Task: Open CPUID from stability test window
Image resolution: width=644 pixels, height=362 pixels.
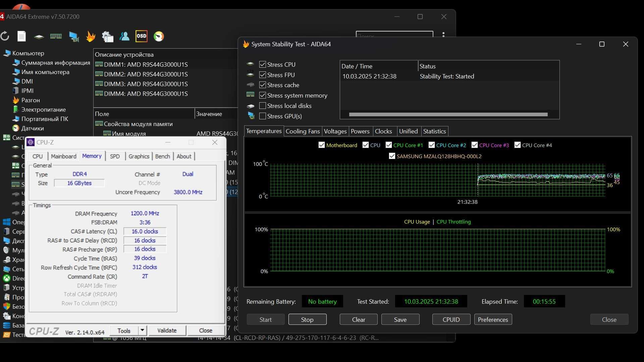Action: click(451, 319)
